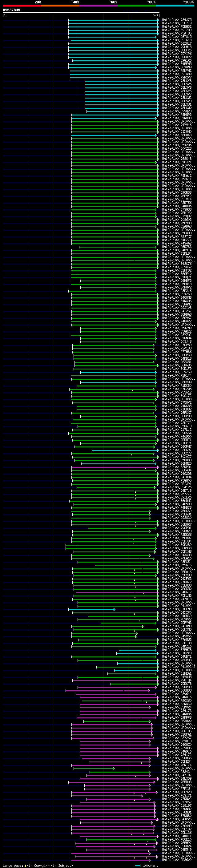Select label UniRef100_B9SQ28
Viewport: 197px width, 868px height.
click(177, 111)
